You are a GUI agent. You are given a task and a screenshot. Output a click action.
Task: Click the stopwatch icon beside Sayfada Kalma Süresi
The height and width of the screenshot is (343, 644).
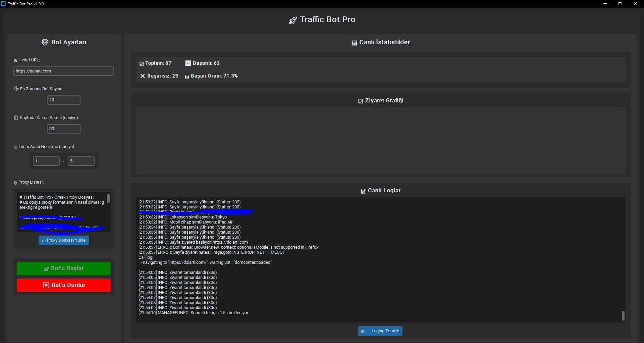pos(16,118)
